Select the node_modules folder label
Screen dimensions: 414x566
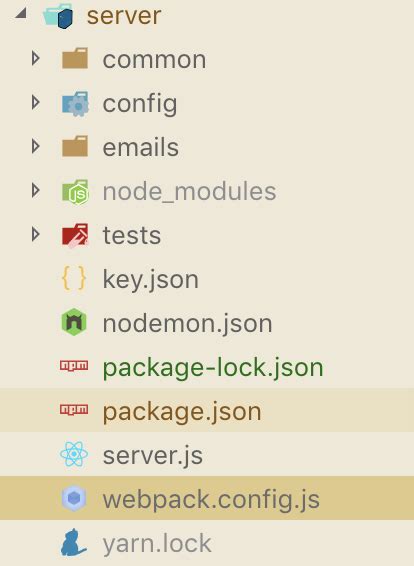pos(189,191)
